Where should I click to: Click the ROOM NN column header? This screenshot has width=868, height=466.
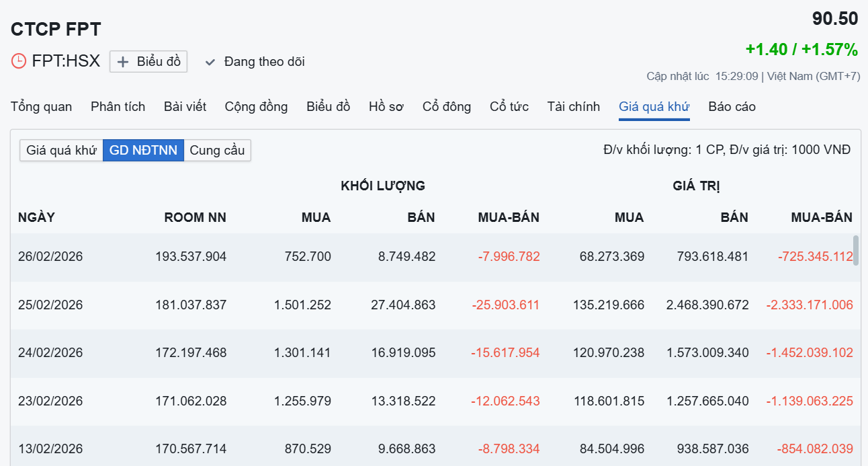[x=195, y=217]
